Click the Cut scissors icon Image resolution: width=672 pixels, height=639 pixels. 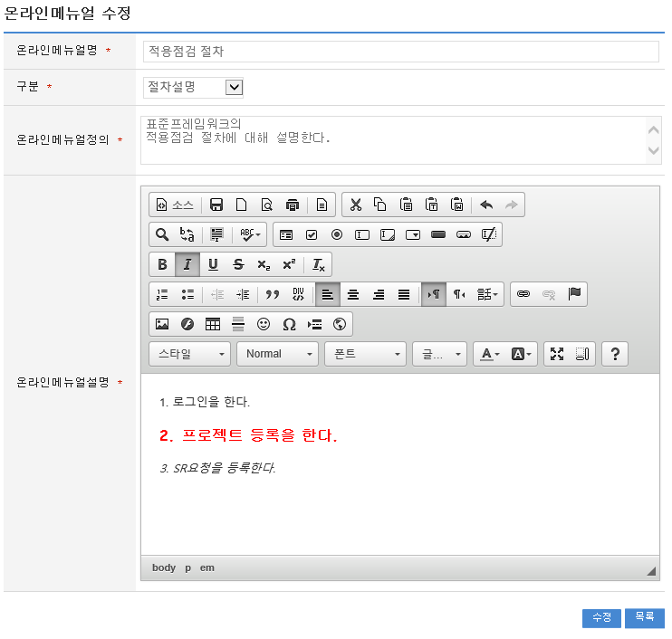pos(355,205)
